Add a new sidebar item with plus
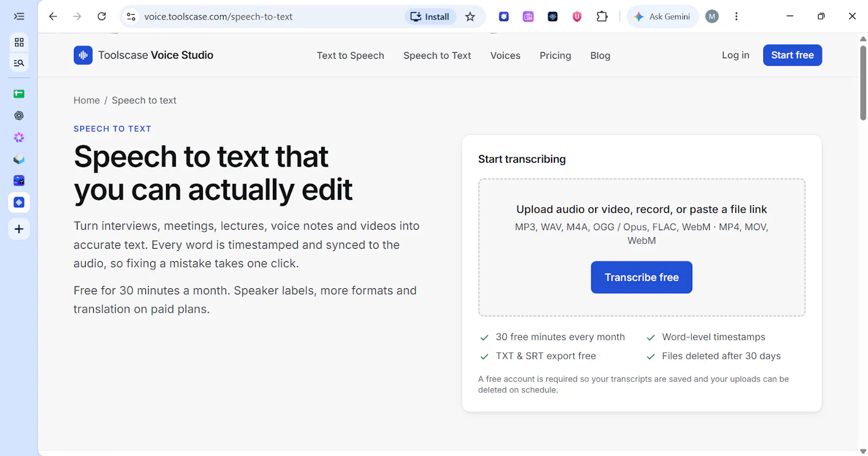This screenshot has height=456, width=868. (19, 229)
